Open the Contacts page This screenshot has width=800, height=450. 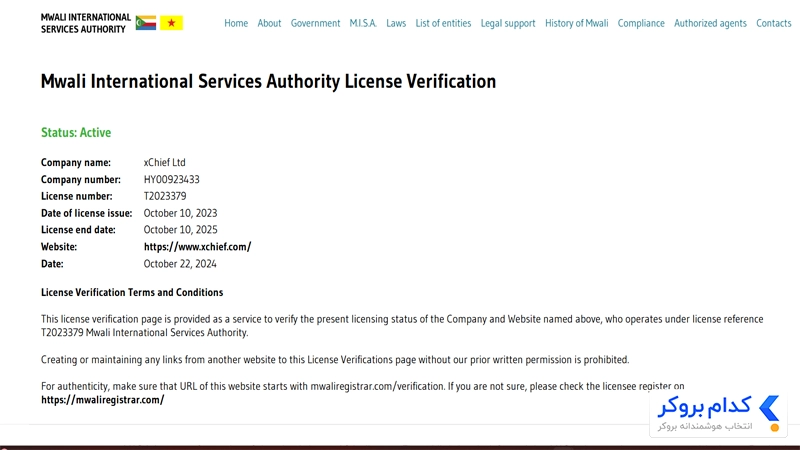click(773, 23)
